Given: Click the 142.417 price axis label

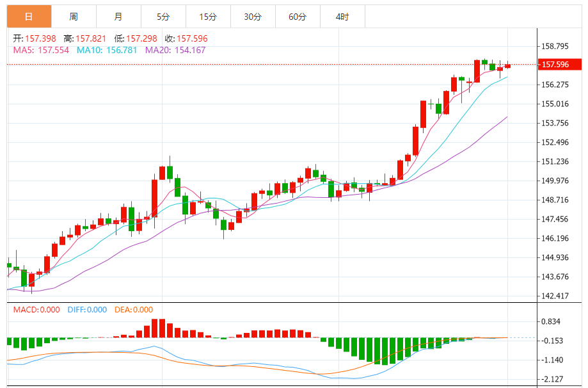Looking at the screenshot, I should click(x=555, y=296).
